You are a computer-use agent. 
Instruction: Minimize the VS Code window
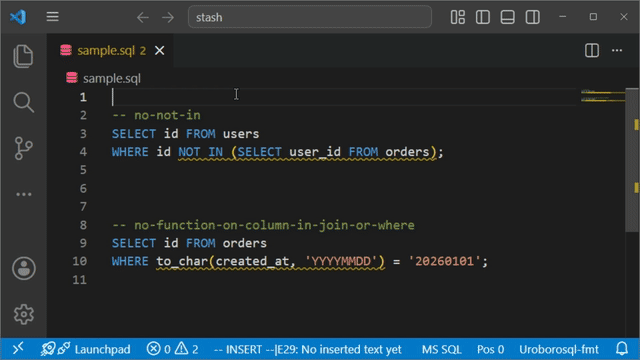(562, 17)
